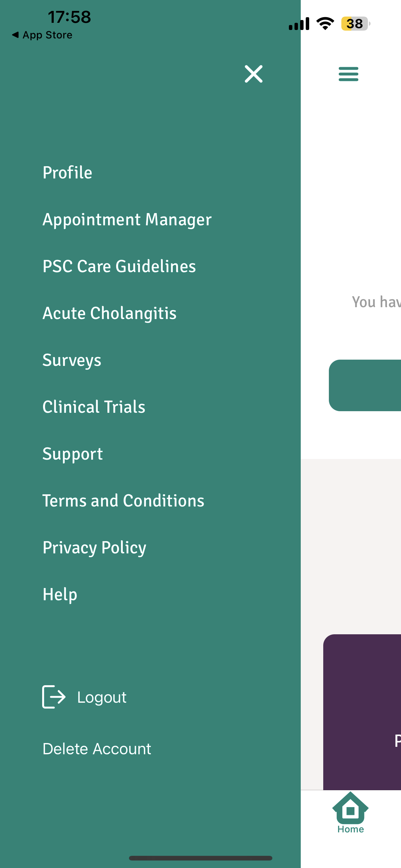Tap the battery indicator in status bar
Screen dimensions: 401x868
pos(355,23)
